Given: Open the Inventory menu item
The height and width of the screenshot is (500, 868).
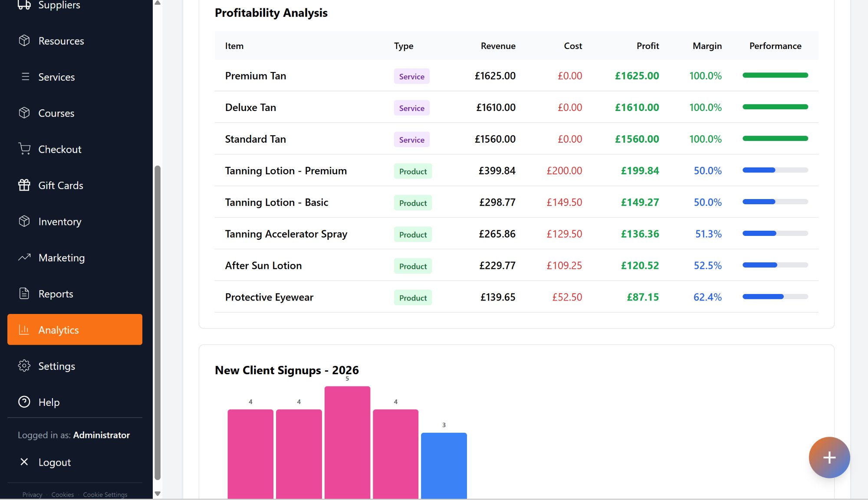Looking at the screenshot, I should pos(59,222).
